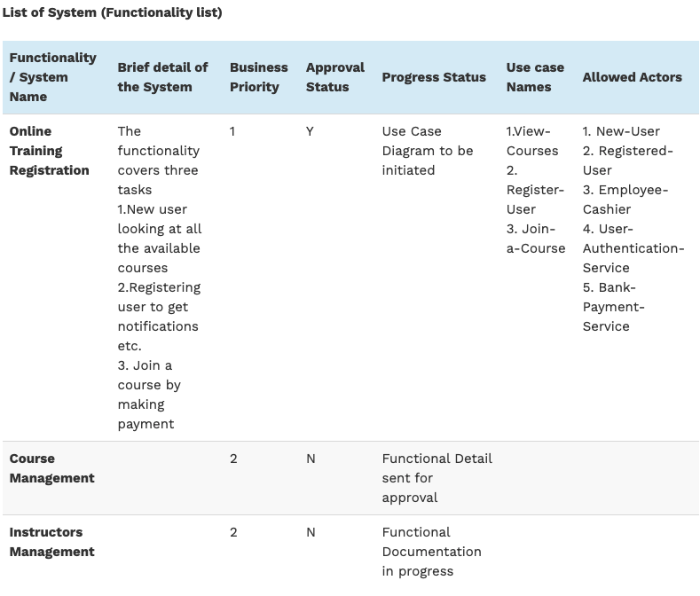
Task: Click the '1.View-Courses' use case entry
Action: pyautogui.click(x=532, y=141)
